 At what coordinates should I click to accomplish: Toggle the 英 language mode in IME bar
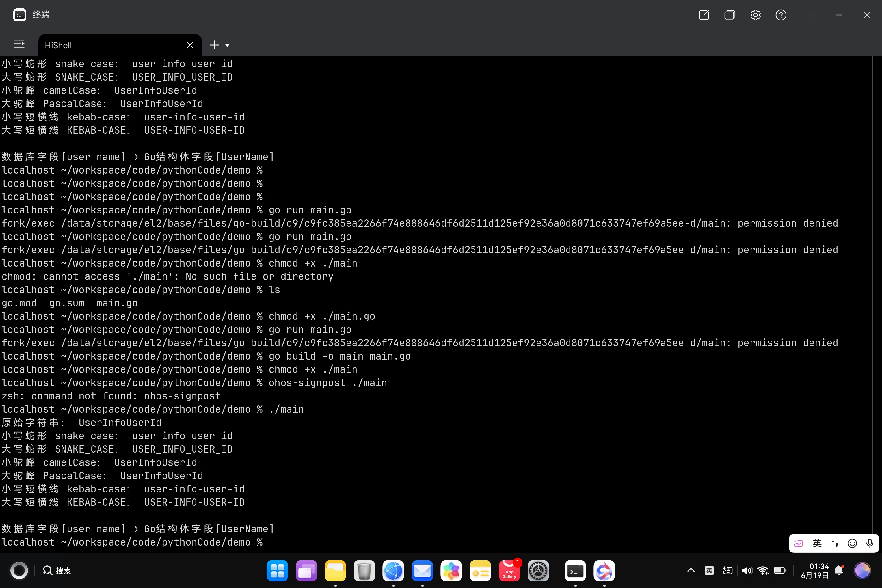pyautogui.click(x=817, y=543)
